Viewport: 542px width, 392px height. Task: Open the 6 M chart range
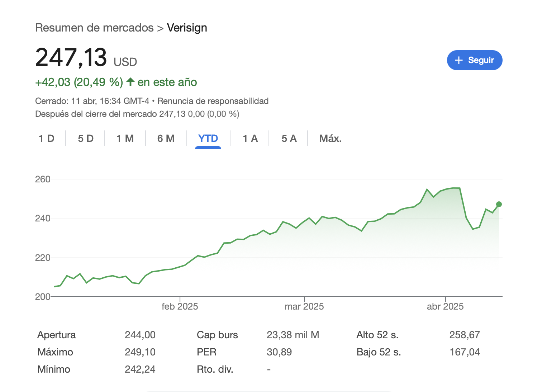point(166,139)
